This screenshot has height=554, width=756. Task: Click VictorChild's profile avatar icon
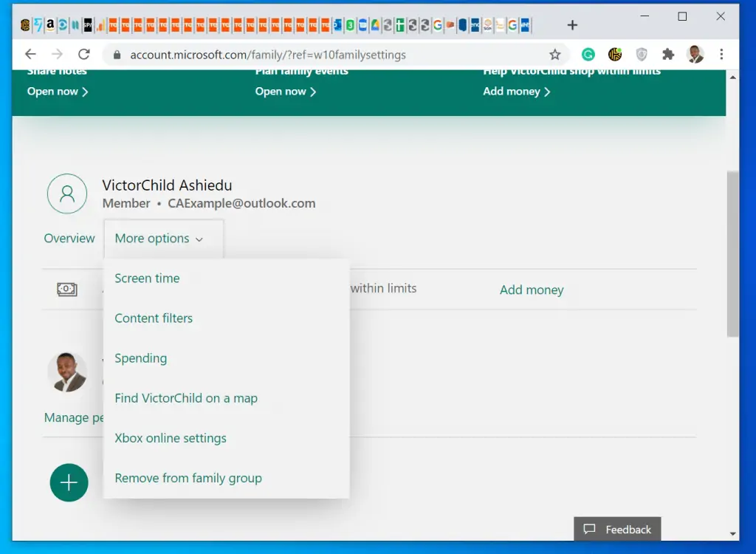[x=67, y=194]
